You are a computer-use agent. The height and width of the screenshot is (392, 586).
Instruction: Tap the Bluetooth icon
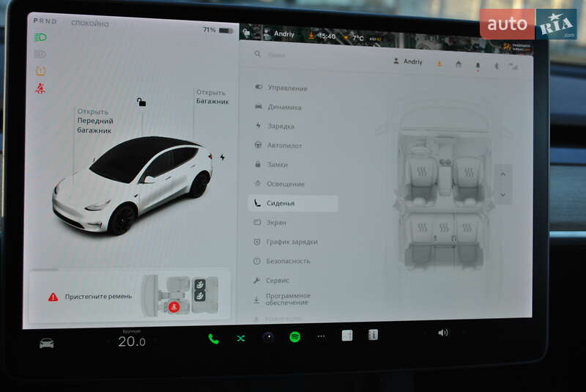point(497,66)
